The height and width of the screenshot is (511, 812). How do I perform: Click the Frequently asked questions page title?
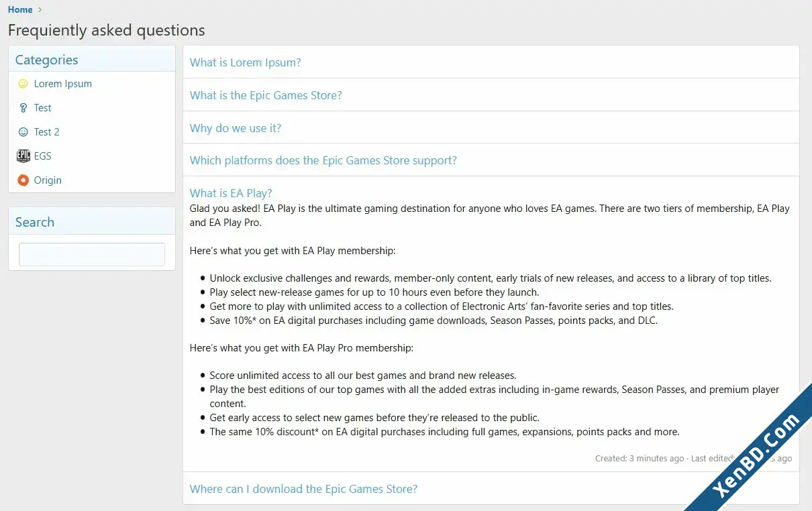(x=107, y=30)
